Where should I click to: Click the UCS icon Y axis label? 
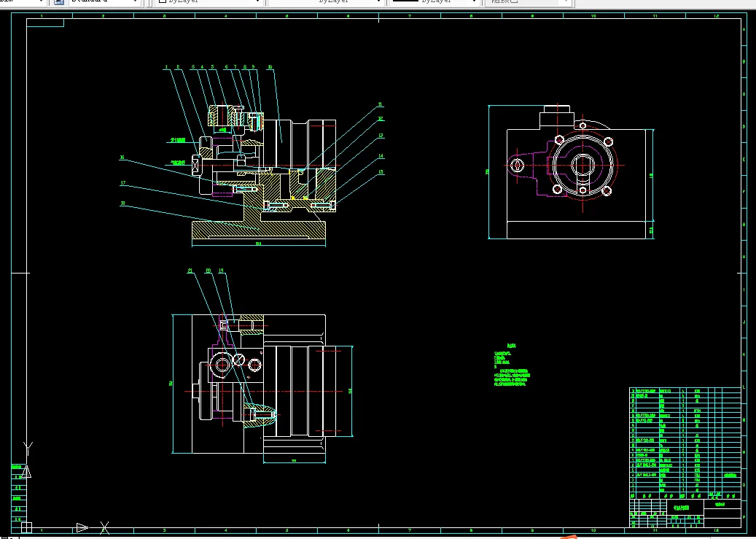pyautogui.click(x=28, y=448)
